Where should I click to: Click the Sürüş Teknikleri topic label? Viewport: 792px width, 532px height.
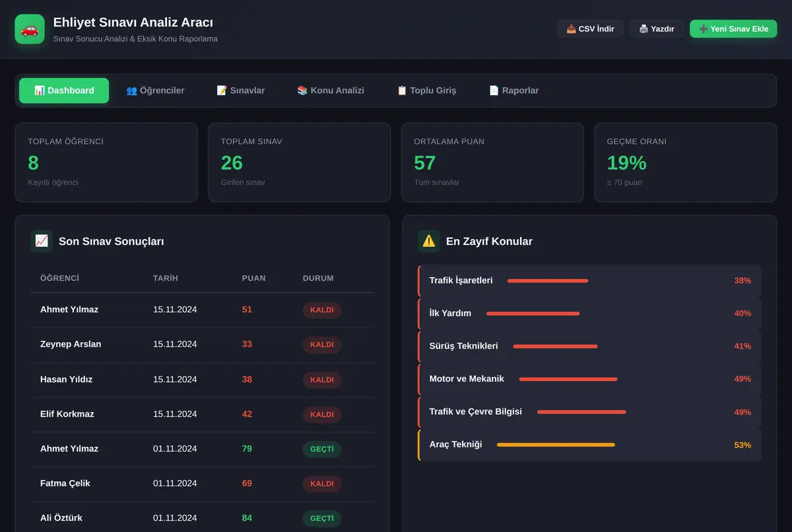[x=464, y=346]
